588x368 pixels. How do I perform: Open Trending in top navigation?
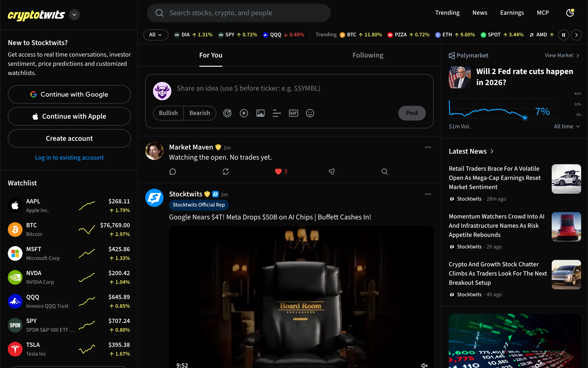point(447,13)
